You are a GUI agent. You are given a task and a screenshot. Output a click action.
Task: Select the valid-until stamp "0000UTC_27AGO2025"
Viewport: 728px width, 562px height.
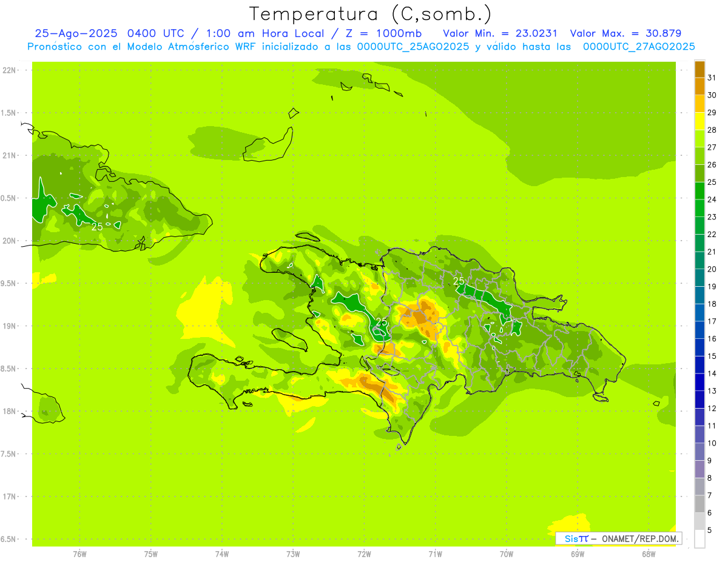click(639, 47)
